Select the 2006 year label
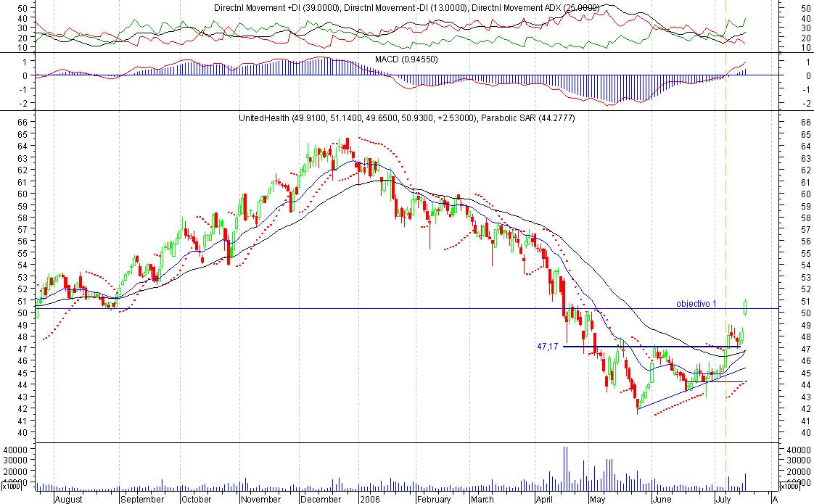Image resolution: width=814 pixels, height=504 pixels. click(371, 500)
